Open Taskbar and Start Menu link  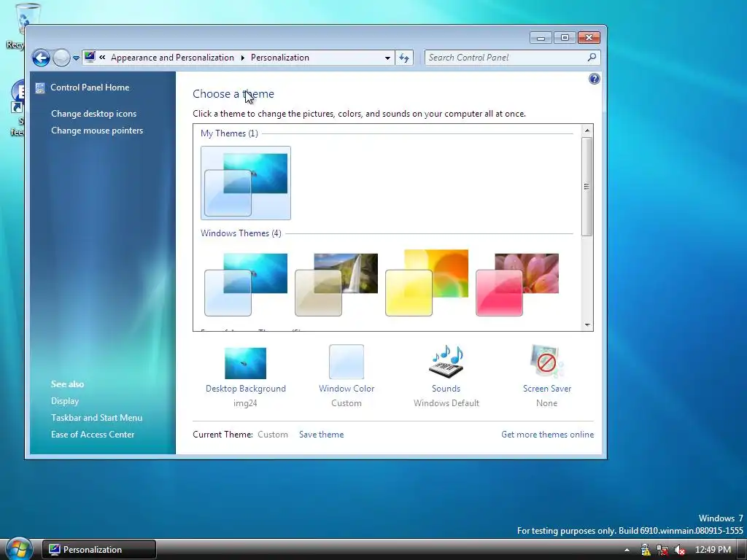click(x=97, y=418)
